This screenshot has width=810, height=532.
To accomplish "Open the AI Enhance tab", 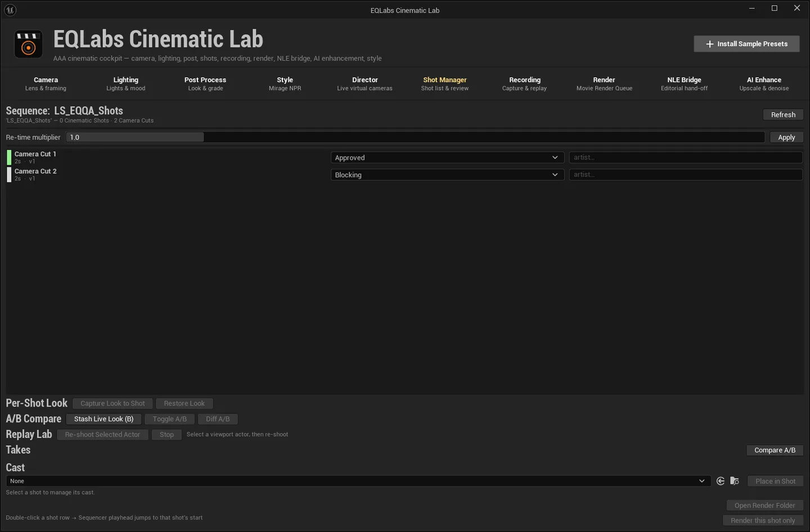I will [764, 84].
